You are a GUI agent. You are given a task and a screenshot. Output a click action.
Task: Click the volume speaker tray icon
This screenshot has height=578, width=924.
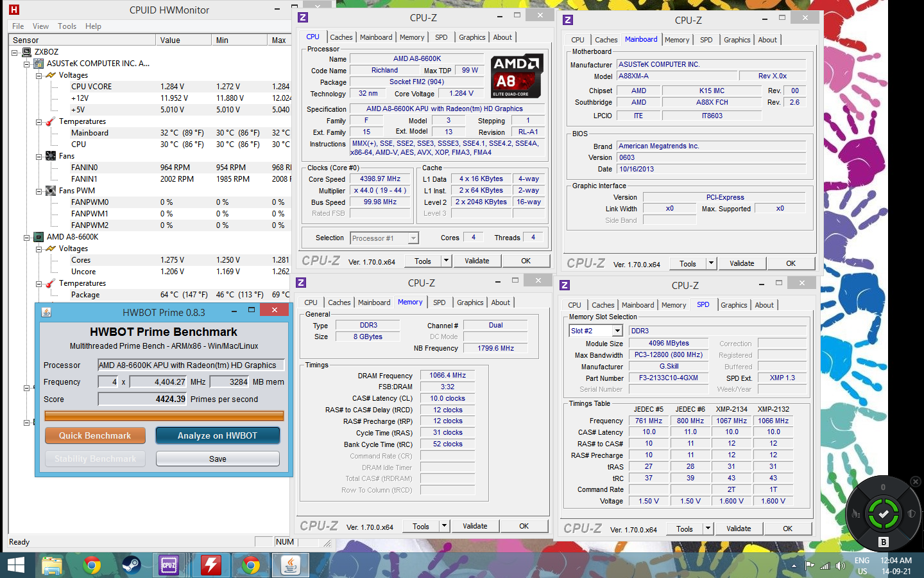tap(841, 566)
